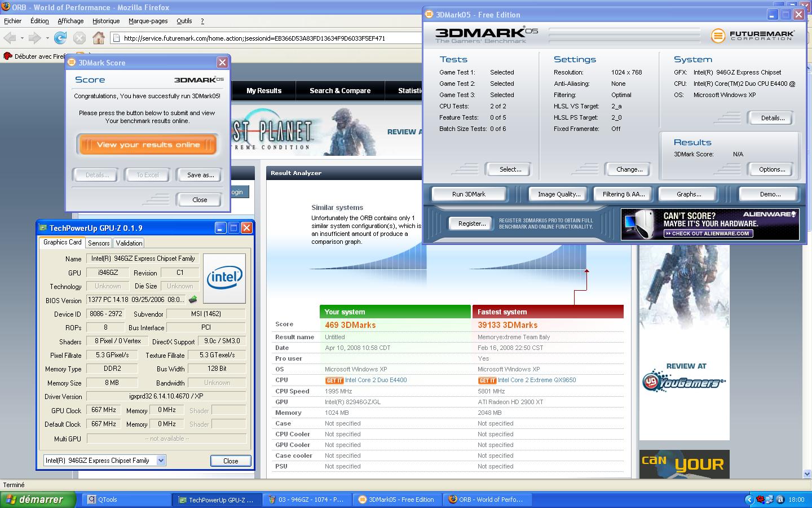Click the Futuremark Corporation logo

(x=753, y=36)
